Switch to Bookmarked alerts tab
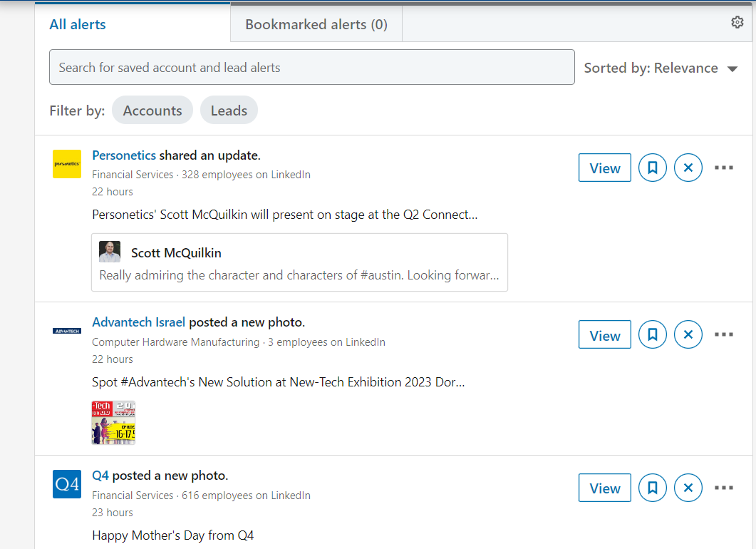 pos(316,25)
